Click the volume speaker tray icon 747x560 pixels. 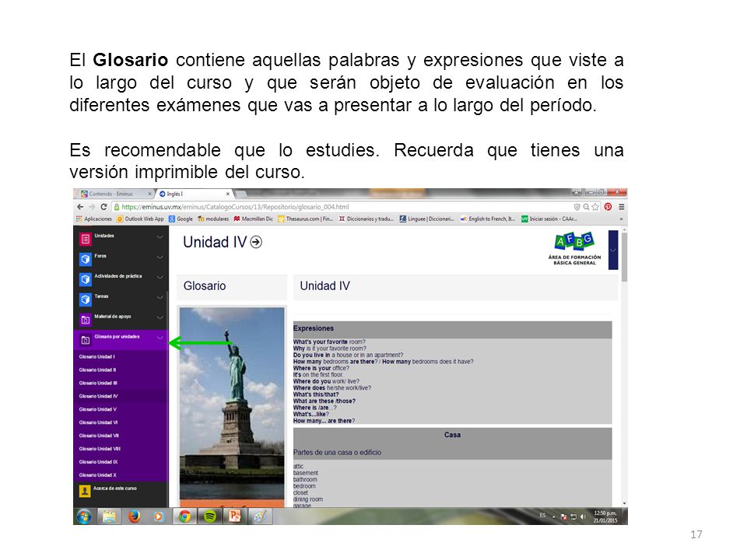point(583,517)
